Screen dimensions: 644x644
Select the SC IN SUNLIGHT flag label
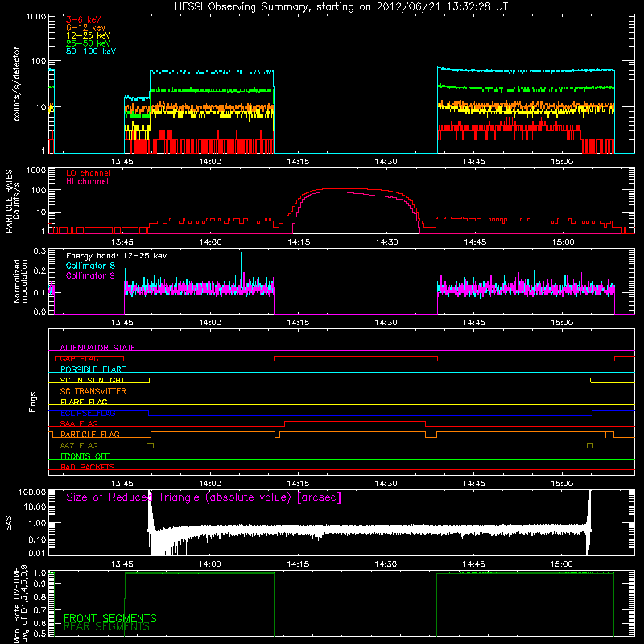coord(93,380)
